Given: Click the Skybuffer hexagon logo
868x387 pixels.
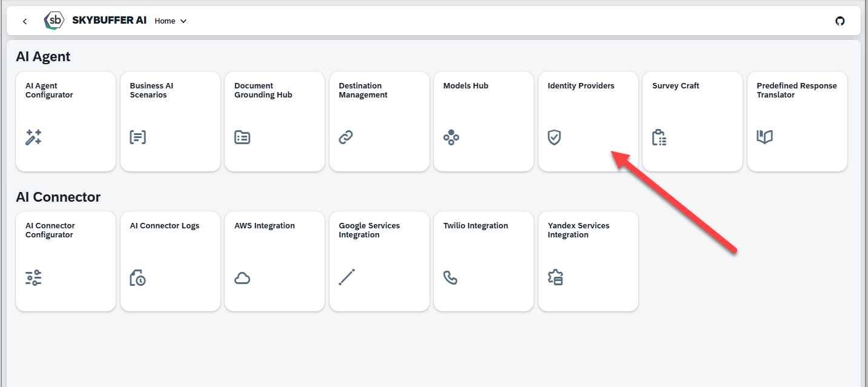Looking at the screenshot, I should [x=55, y=21].
